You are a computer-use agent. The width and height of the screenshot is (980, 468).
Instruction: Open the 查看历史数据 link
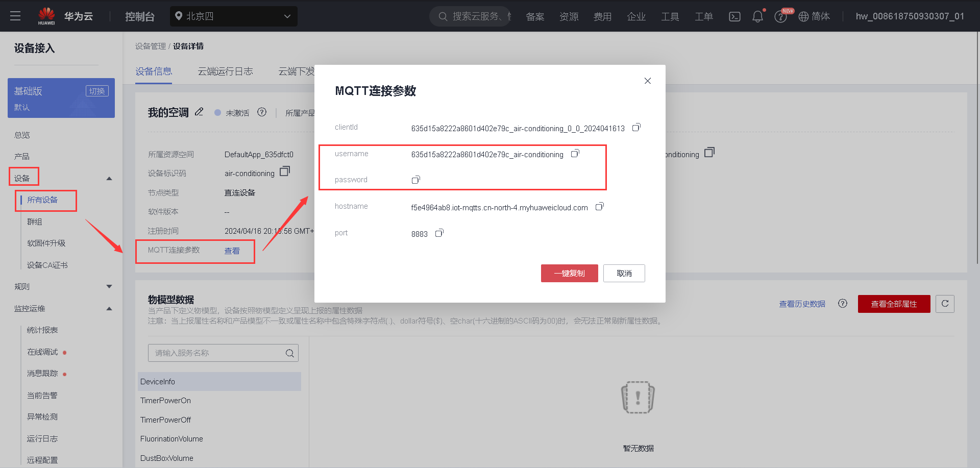802,304
